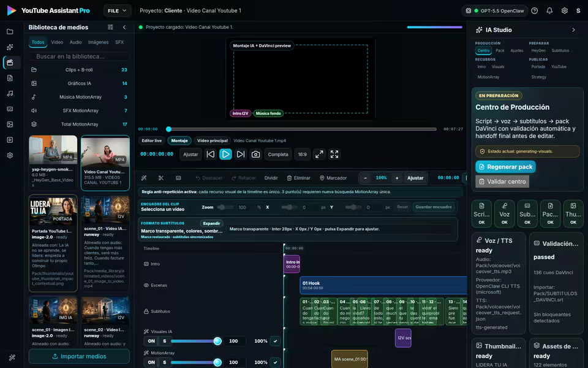Select the 01 Hook scene clip

(383, 285)
